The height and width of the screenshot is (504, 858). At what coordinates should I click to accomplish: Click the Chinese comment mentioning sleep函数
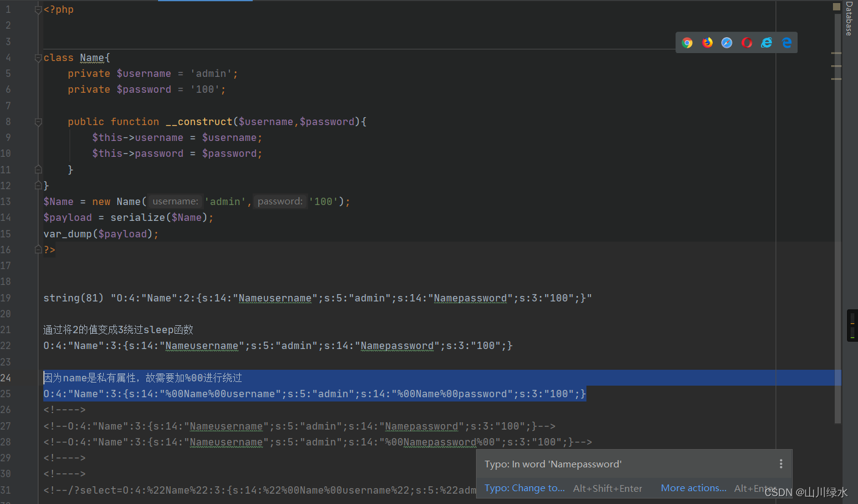point(118,329)
